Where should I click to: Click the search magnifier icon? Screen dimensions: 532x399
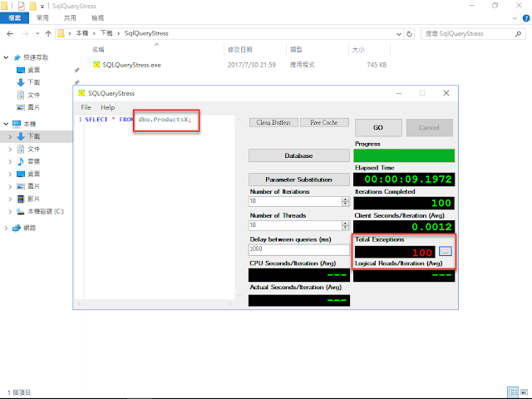click(x=518, y=33)
